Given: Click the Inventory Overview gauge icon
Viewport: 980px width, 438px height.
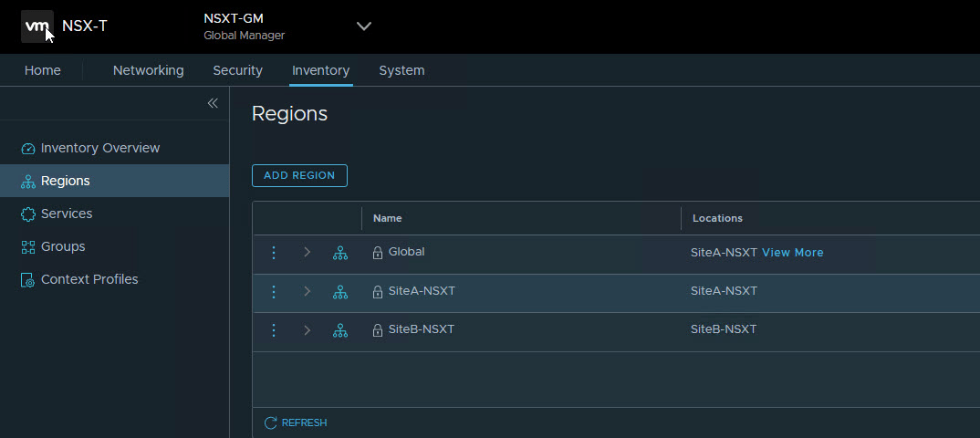Looking at the screenshot, I should click(28, 149).
